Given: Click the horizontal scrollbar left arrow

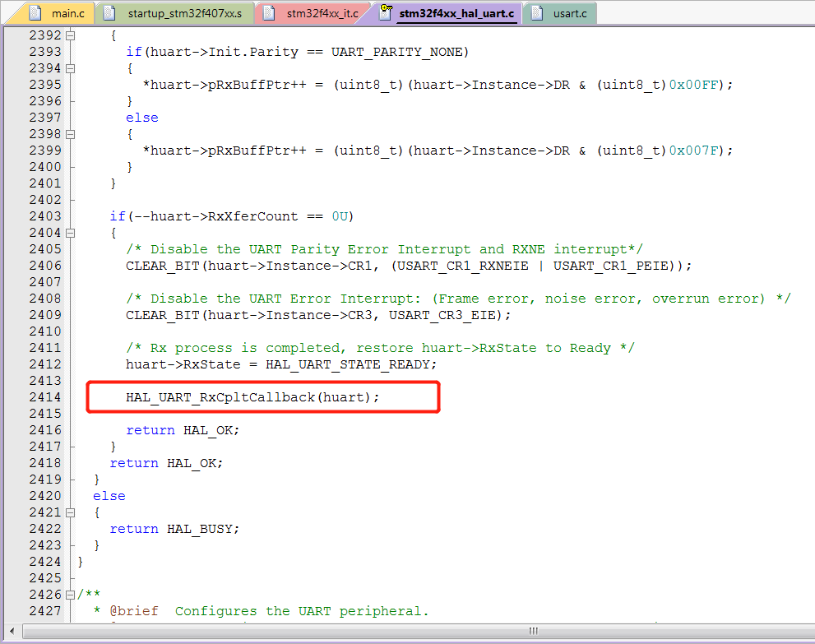Looking at the screenshot, I should coord(12,631).
